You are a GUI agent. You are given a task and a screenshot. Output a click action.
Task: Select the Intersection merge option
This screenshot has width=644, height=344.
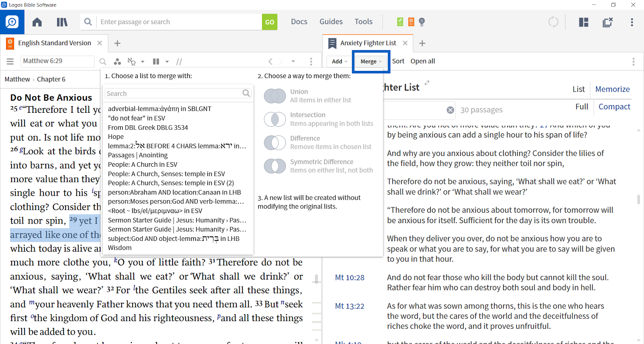318,119
